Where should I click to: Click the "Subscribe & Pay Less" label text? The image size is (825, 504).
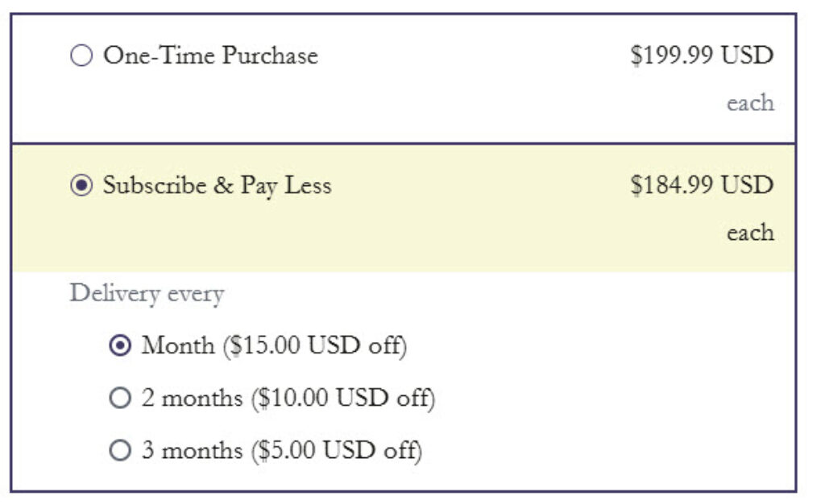point(217,185)
